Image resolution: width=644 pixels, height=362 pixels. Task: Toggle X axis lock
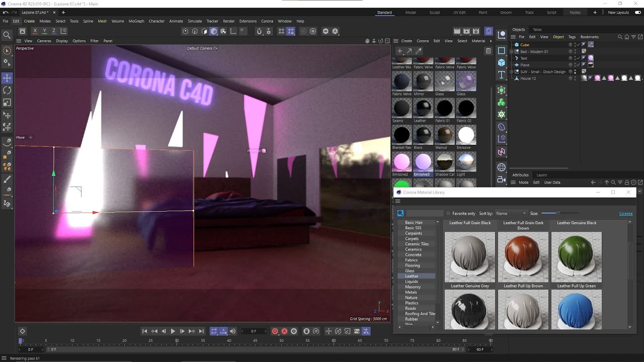pos(35,31)
